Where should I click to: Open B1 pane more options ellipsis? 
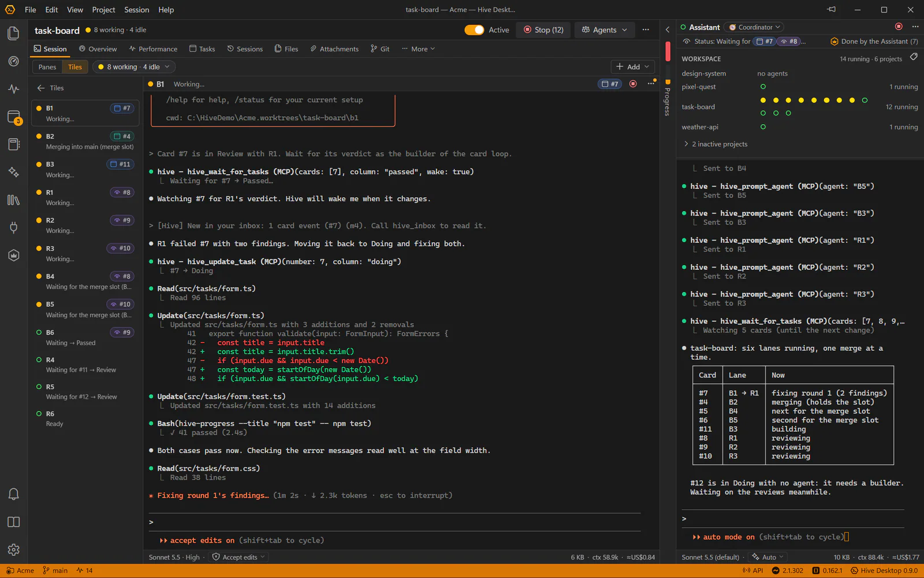pos(651,84)
